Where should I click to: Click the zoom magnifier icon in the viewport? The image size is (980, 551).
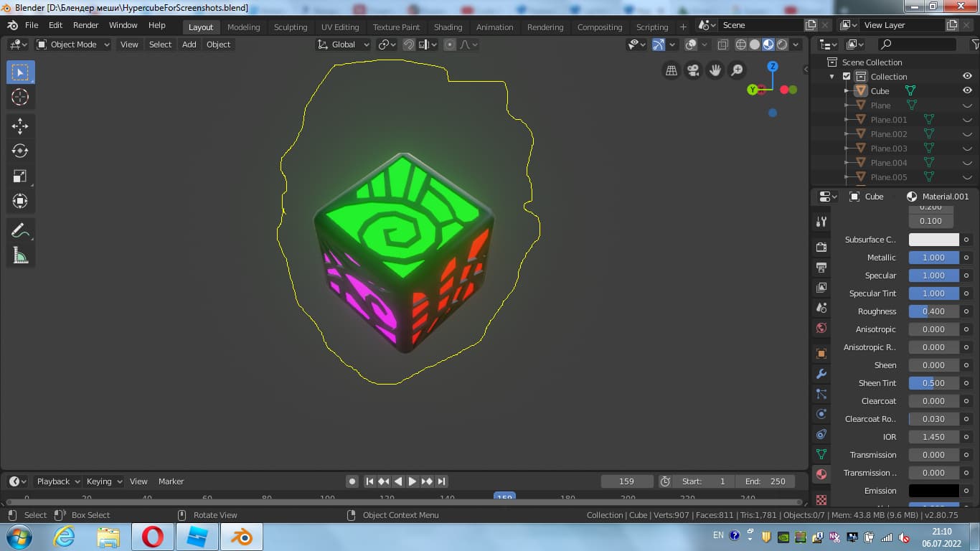pos(737,70)
